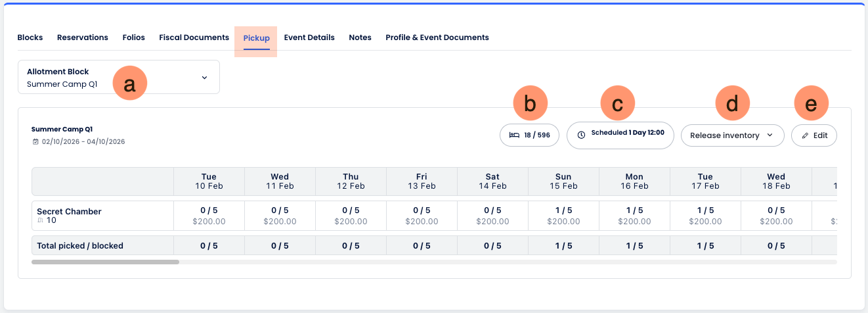
Task: Open the Profile & Event Documents tab
Action: [x=437, y=37]
